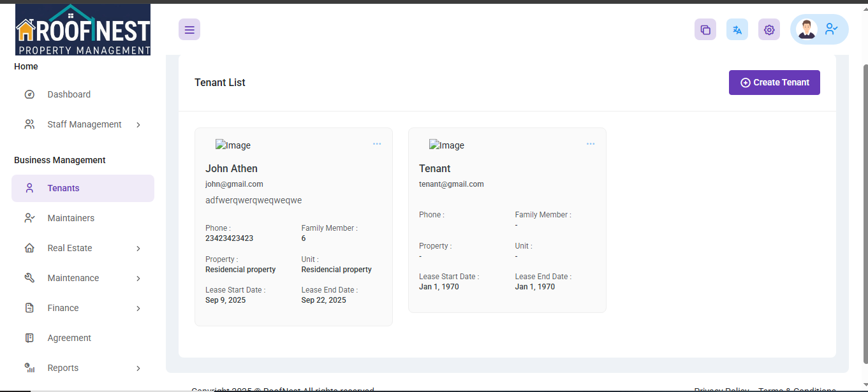Image resolution: width=868 pixels, height=392 pixels.
Task: Click the Staff Management people icon
Action: tap(29, 124)
